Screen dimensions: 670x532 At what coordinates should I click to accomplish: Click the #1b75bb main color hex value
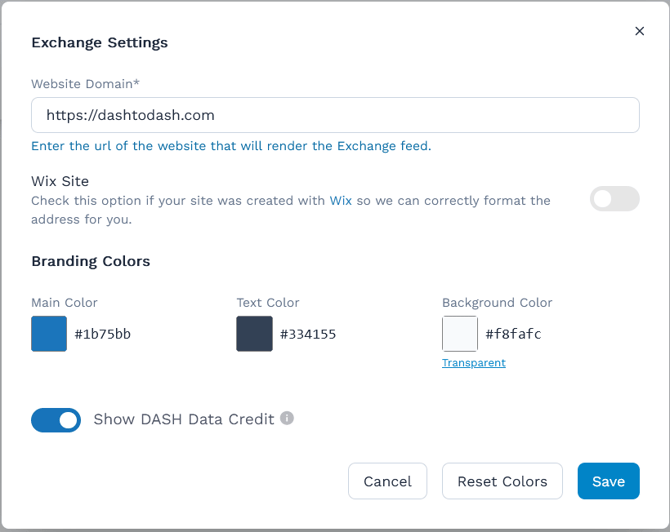point(103,334)
